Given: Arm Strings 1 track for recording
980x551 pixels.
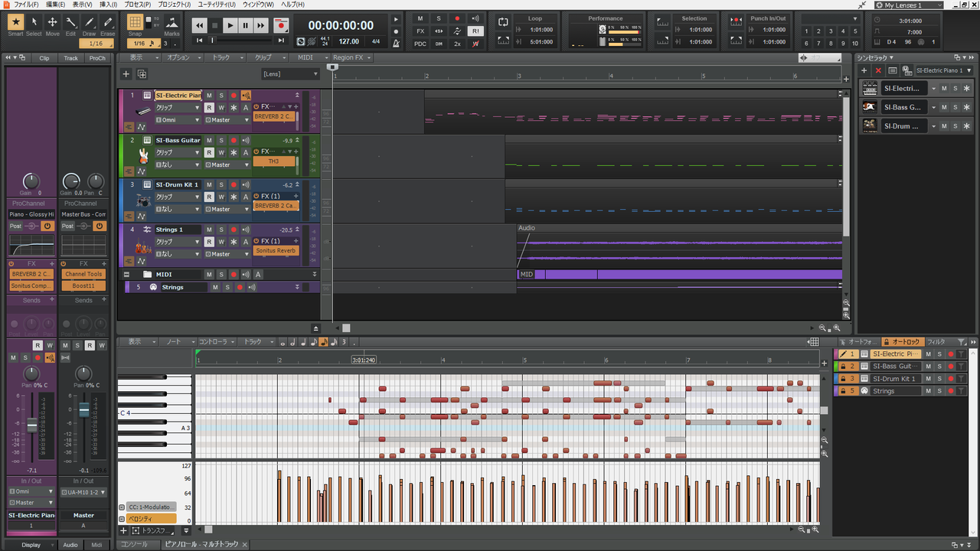Looking at the screenshot, I should click(x=234, y=230).
